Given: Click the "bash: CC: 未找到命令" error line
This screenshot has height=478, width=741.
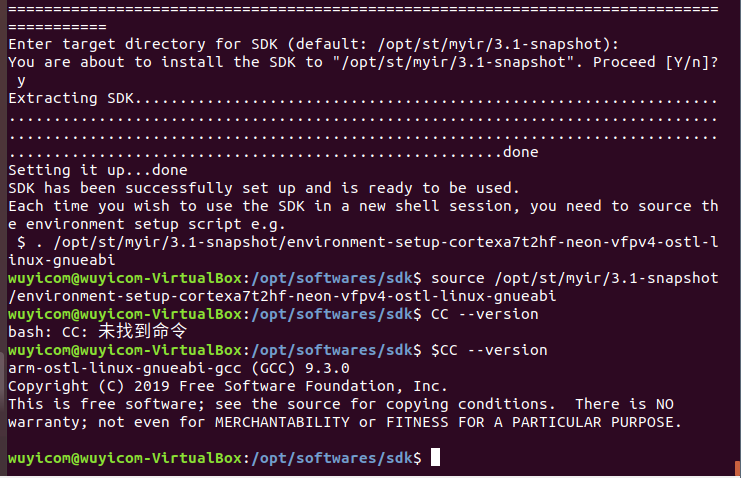Looking at the screenshot, I should tap(97, 332).
